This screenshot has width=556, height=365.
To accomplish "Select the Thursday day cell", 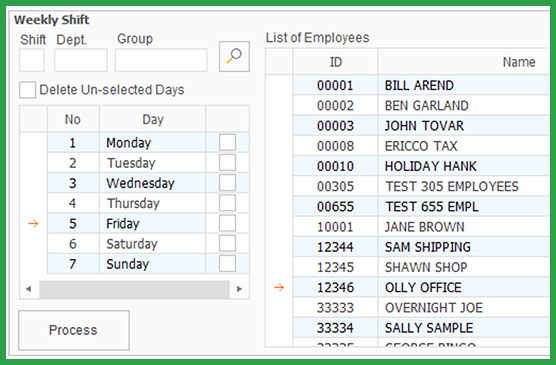I will pyautogui.click(x=152, y=203).
